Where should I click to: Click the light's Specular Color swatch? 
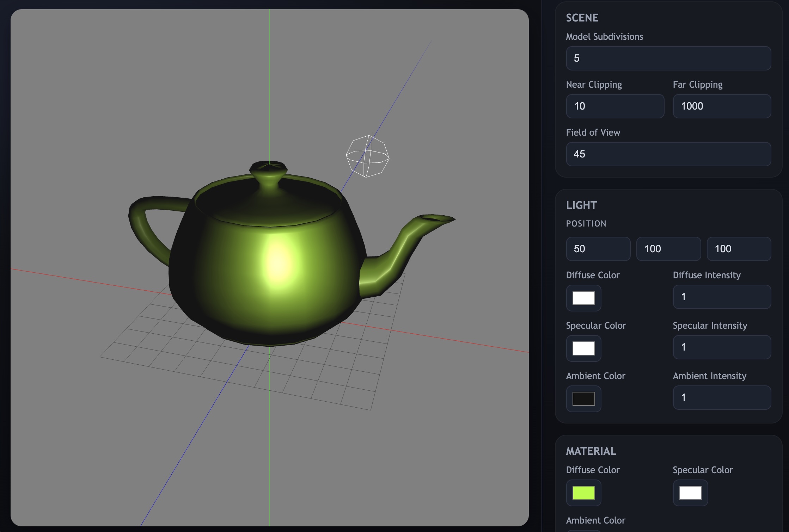tap(583, 348)
